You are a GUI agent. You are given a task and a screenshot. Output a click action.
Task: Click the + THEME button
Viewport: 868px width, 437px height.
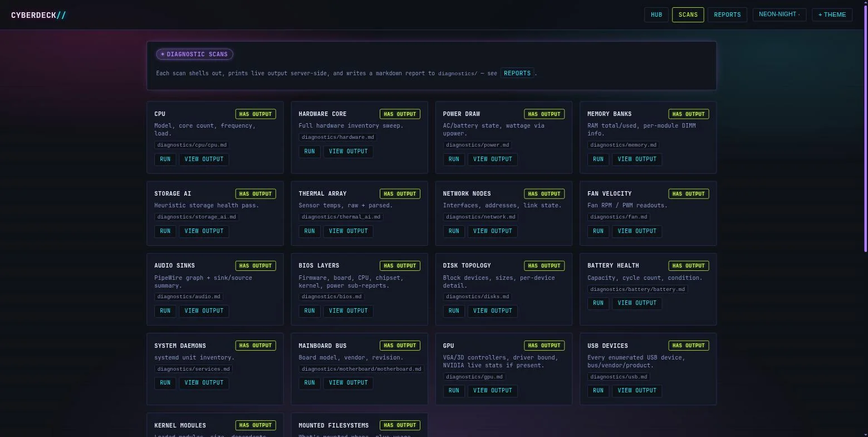coord(832,14)
